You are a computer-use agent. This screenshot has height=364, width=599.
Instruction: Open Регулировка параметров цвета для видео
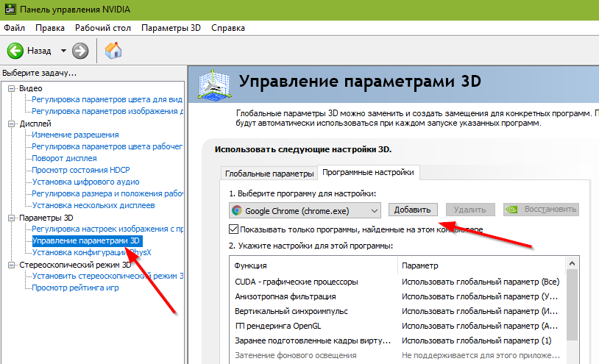coord(107,99)
